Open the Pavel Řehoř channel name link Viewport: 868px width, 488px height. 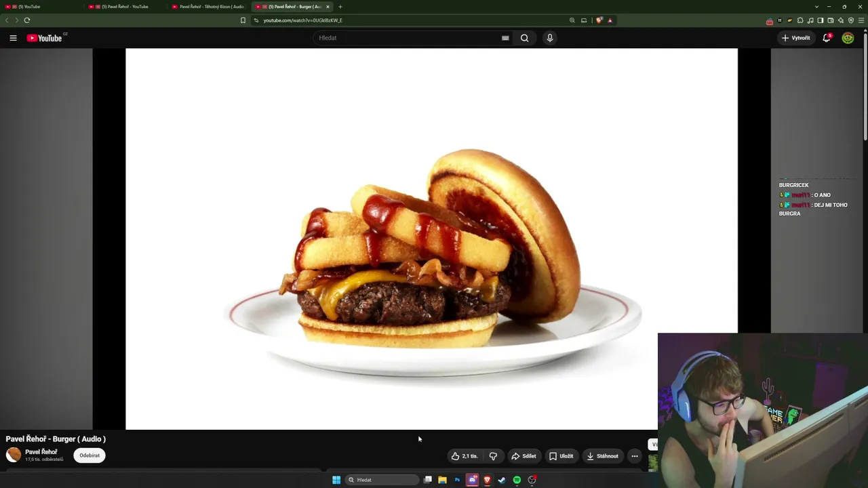point(41,452)
